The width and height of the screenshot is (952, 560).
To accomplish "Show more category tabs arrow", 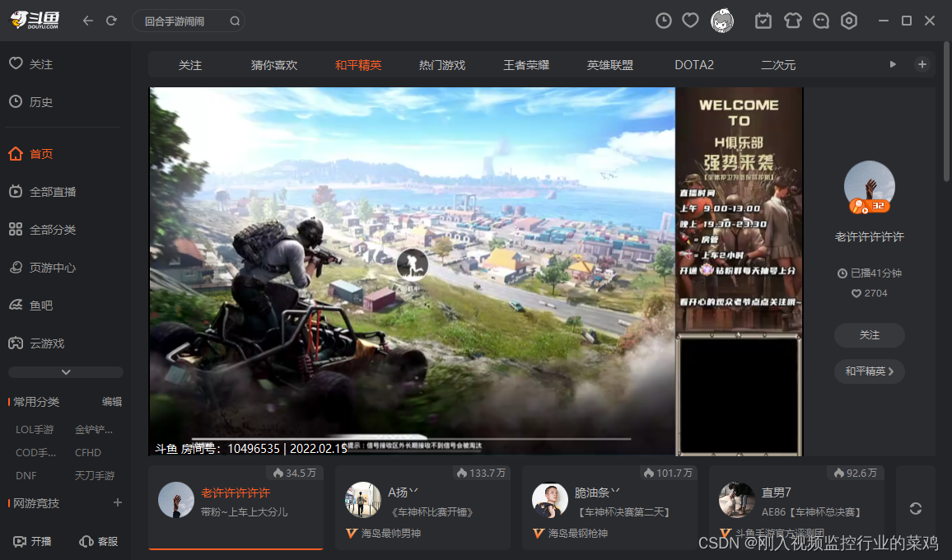I will coord(893,64).
